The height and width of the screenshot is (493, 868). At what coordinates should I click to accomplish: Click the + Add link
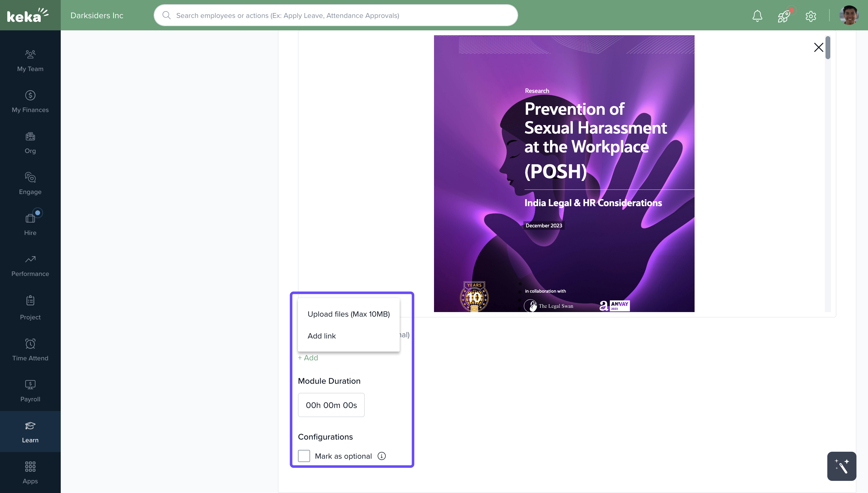(308, 357)
